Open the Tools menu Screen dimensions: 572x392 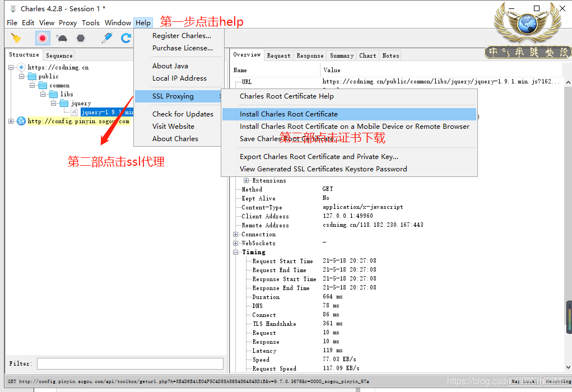click(90, 22)
